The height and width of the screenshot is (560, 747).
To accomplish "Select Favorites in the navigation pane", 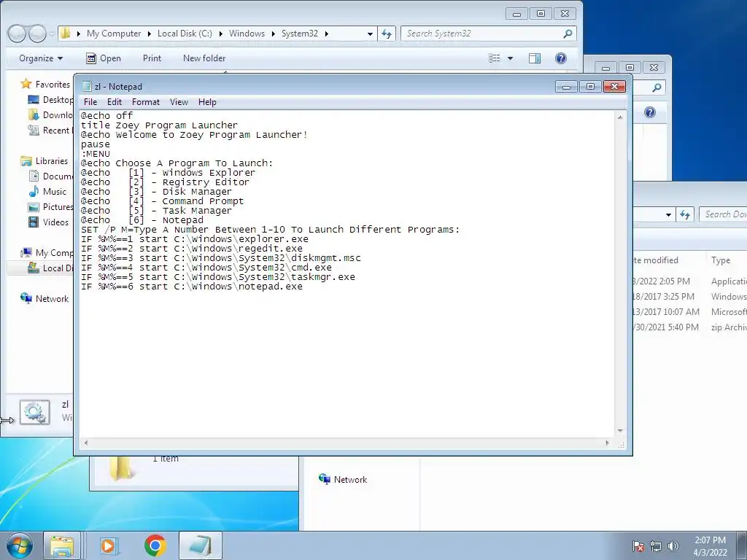I will coord(46,85).
